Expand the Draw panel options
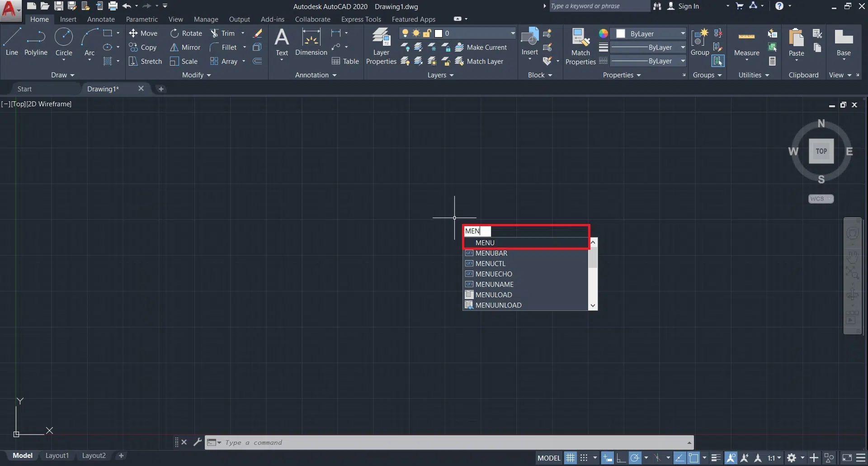The image size is (868, 466). point(62,75)
